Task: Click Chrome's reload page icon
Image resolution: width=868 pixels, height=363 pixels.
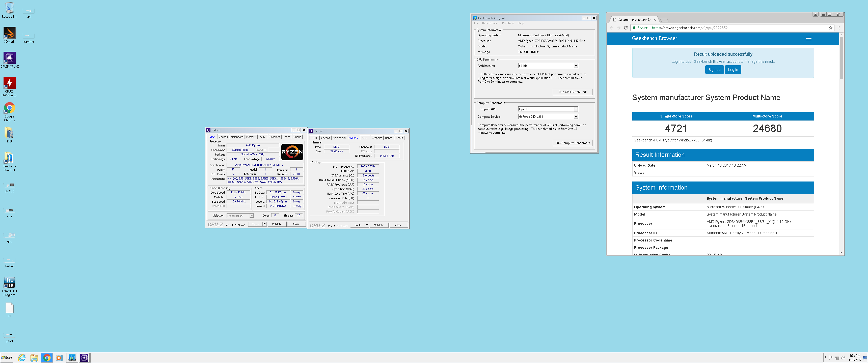Action: (x=626, y=28)
